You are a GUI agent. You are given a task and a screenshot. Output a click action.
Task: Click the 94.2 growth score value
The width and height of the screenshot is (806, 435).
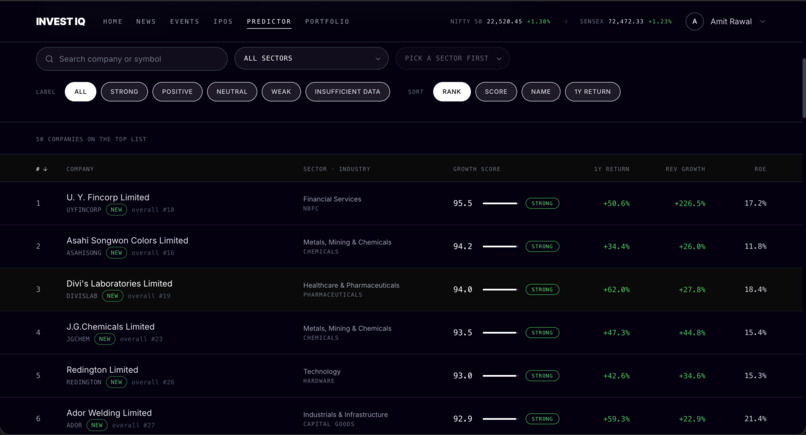(x=463, y=247)
